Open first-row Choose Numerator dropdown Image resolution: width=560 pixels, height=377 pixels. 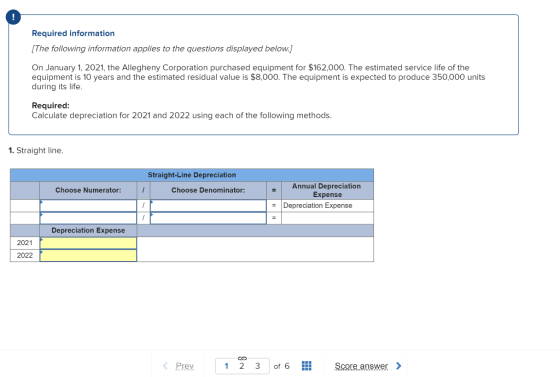click(88, 205)
